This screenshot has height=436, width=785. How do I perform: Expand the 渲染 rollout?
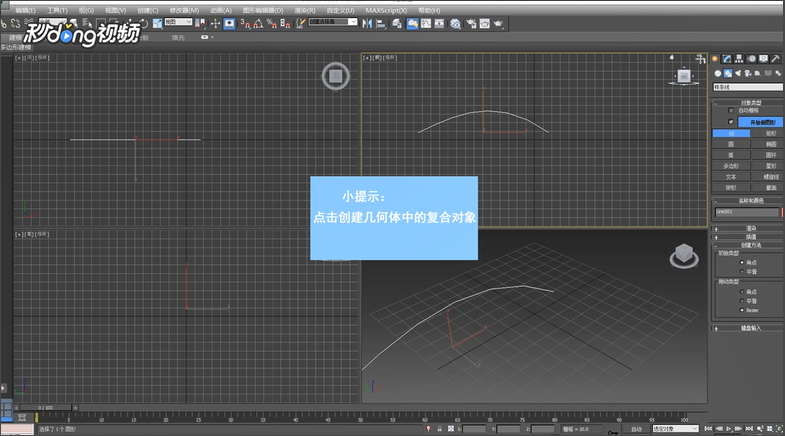tap(748, 228)
